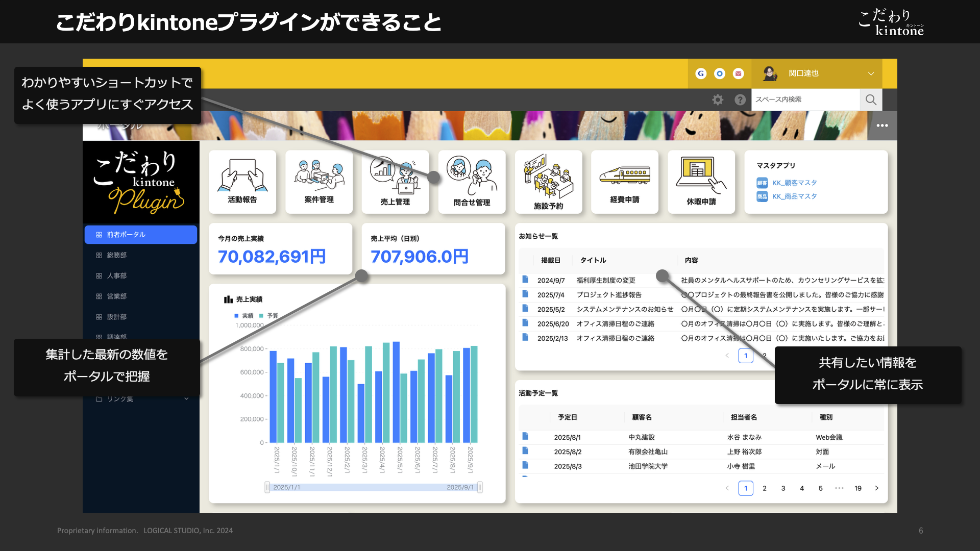
Task: Open the 経費申請 app shortcut
Action: click(x=625, y=182)
